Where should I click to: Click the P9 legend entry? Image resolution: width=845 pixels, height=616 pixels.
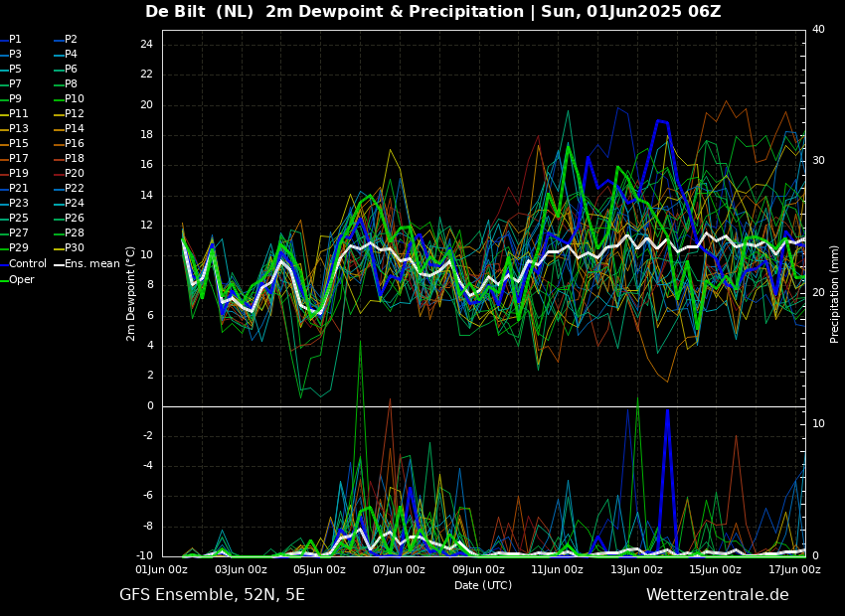point(11,98)
